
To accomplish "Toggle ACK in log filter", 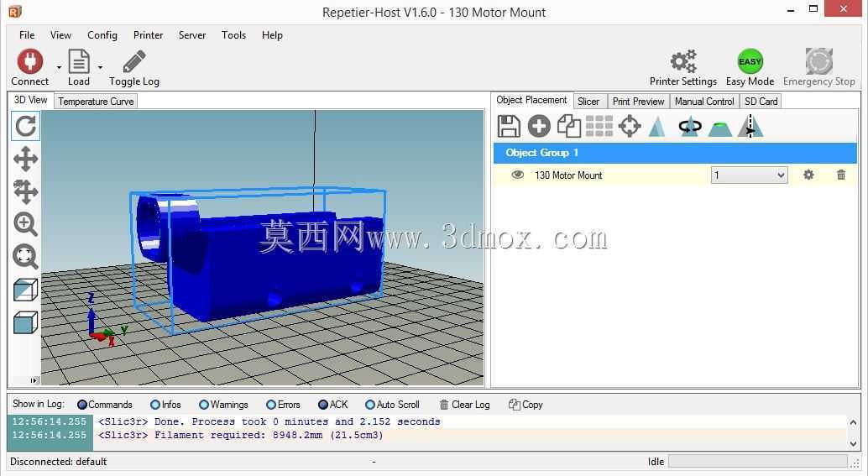I will click(x=332, y=405).
